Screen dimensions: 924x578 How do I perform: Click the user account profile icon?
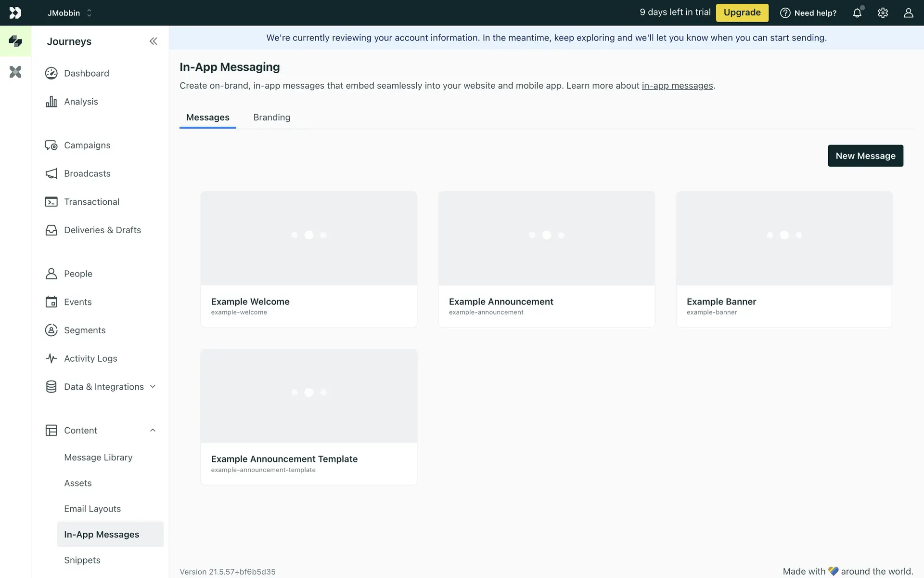pyautogui.click(x=908, y=13)
